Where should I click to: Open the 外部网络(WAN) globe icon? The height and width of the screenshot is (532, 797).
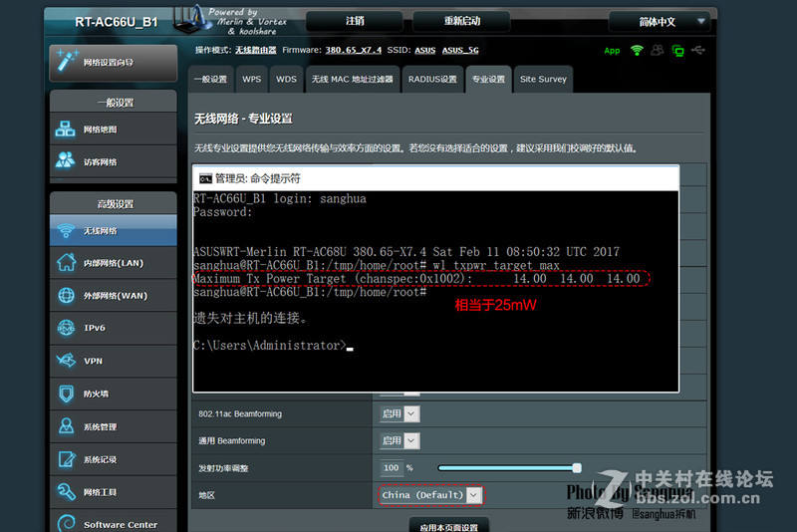[x=66, y=295]
